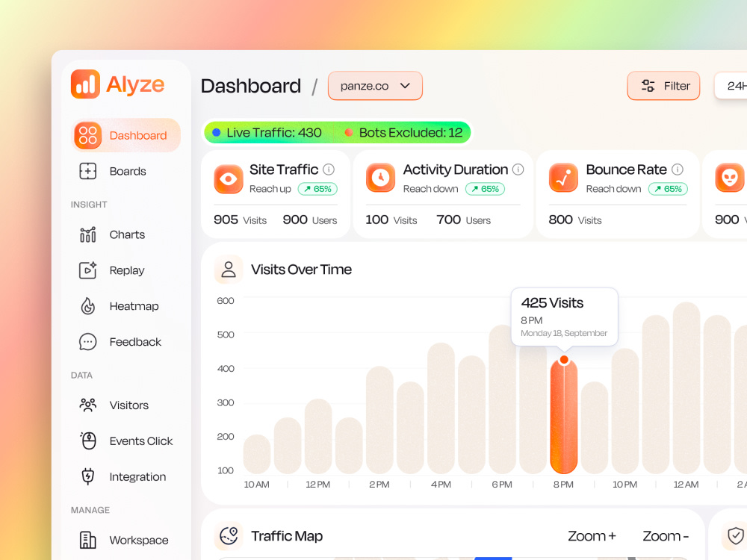Click the Alyze logo icon
Viewport: 747px width, 560px height.
pos(85,84)
